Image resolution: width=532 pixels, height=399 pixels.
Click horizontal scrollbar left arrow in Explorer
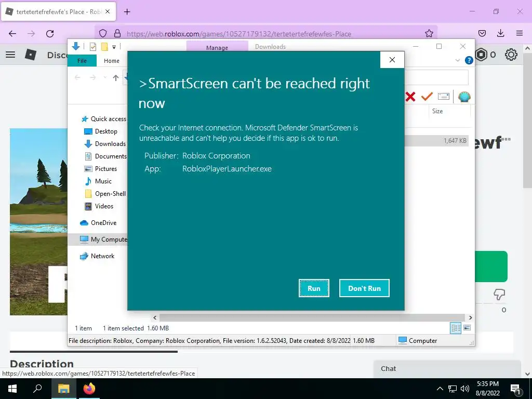[155, 317]
